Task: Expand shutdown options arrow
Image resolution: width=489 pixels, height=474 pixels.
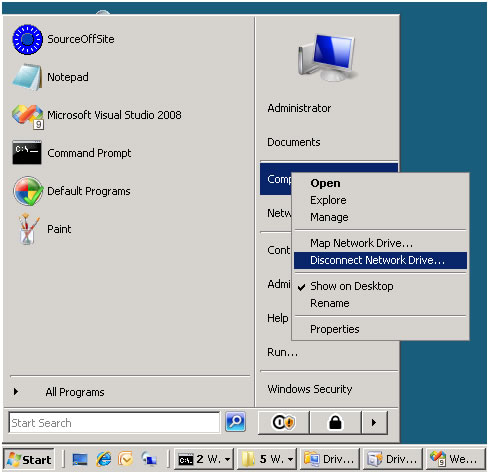Action: pos(375,423)
